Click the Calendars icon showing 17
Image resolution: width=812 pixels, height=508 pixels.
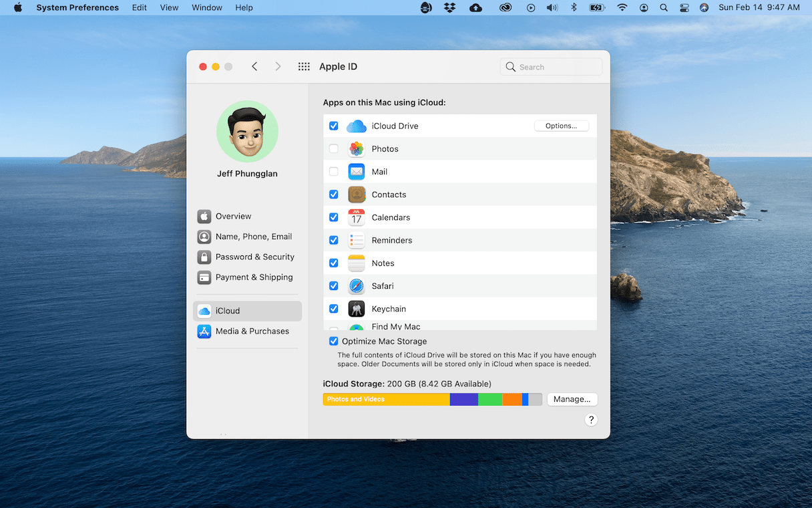pos(357,217)
